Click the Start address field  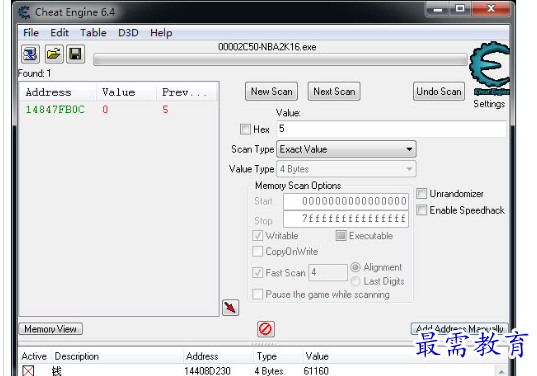[346, 201]
